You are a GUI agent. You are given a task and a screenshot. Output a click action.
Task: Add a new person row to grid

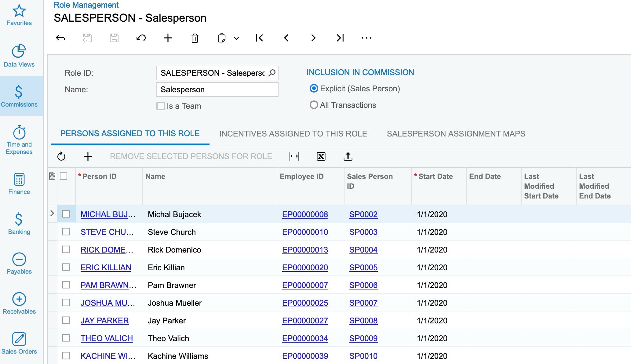click(88, 156)
